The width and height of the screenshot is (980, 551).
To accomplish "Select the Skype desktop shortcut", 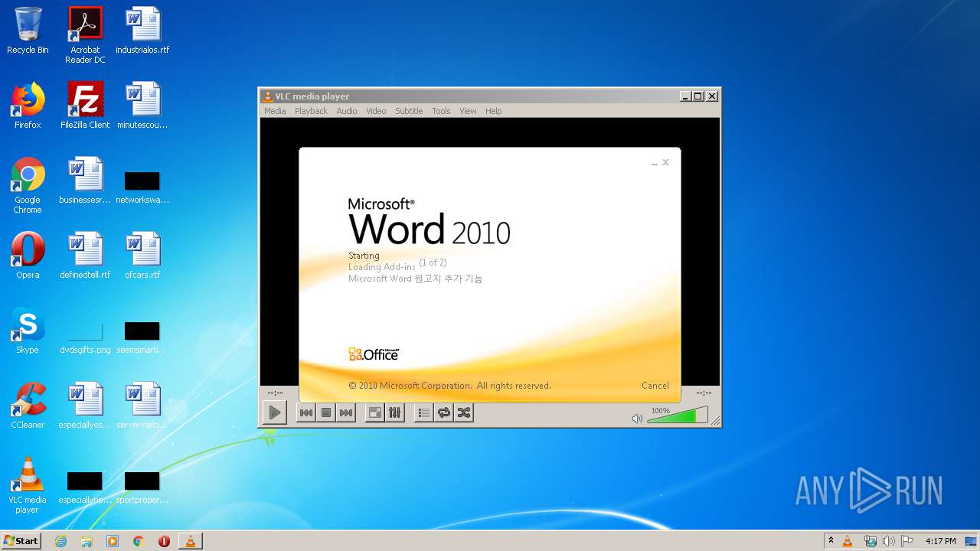I will point(28,331).
